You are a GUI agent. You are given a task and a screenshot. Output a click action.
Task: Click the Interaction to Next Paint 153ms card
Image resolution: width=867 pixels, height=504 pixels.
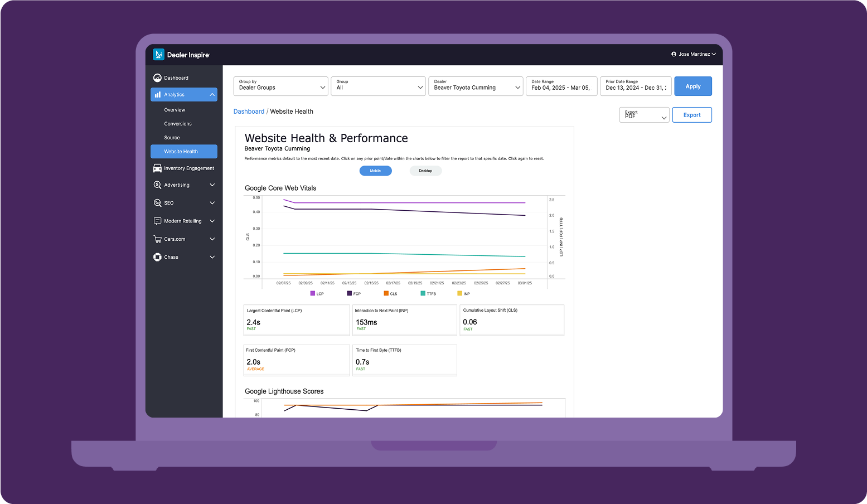405,320
